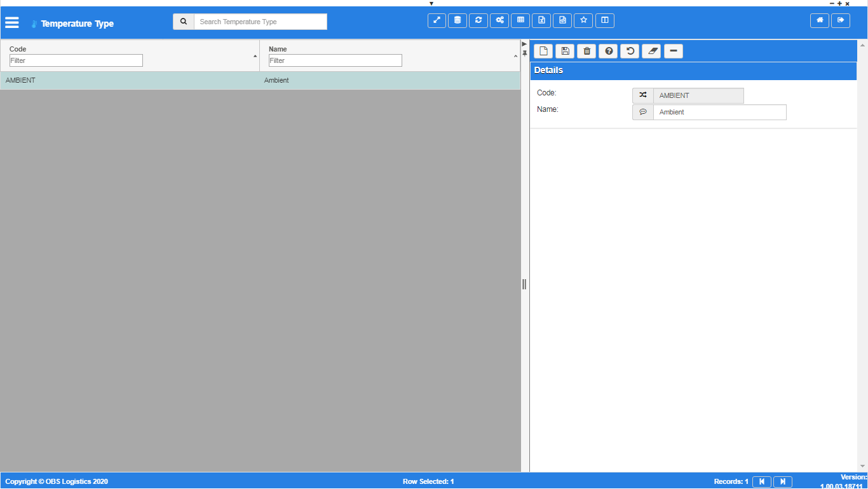The height and width of the screenshot is (489, 868).
Task: Click the right panel scrollbar up arrow
Action: 862,45
